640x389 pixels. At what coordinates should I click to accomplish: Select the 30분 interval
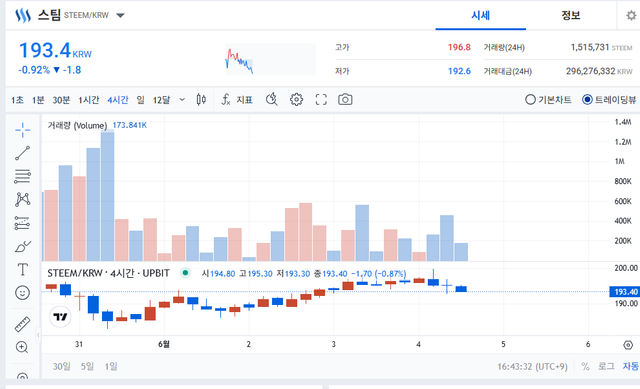pos(61,100)
